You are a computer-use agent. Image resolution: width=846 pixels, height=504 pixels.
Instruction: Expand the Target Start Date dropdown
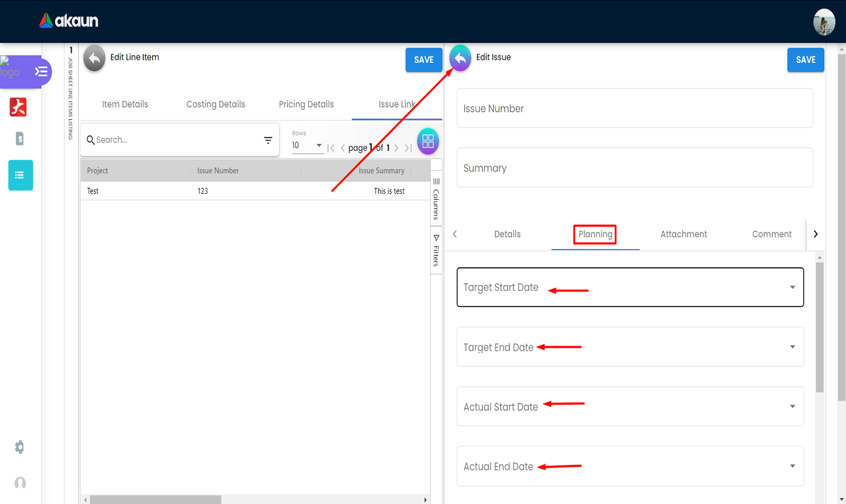[792, 287]
